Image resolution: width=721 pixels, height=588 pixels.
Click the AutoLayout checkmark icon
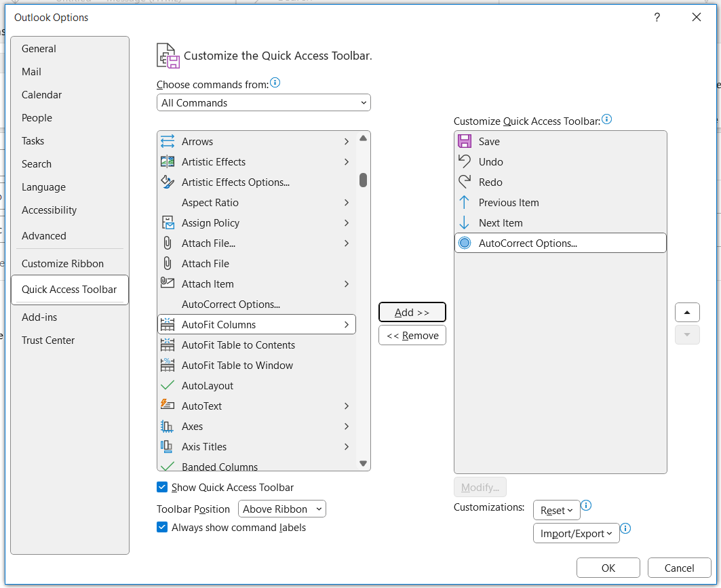[x=168, y=385]
